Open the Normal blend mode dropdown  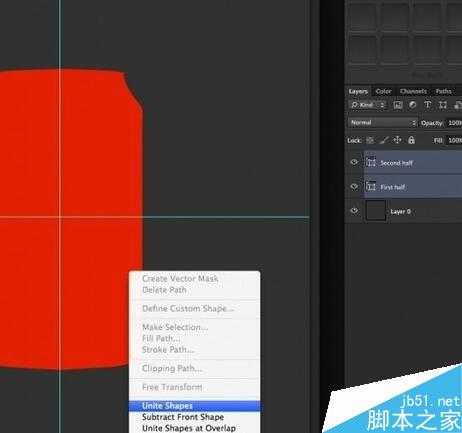(x=383, y=123)
